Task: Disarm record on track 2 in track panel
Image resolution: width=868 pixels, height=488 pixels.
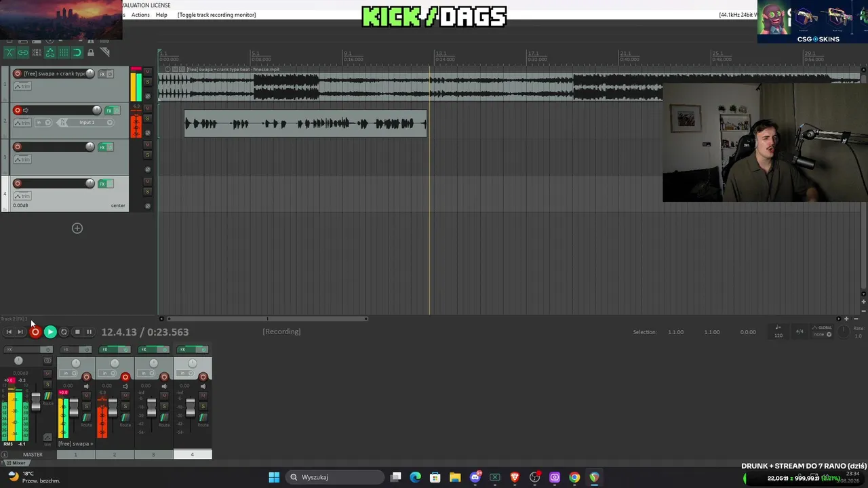Action: [18, 110]
